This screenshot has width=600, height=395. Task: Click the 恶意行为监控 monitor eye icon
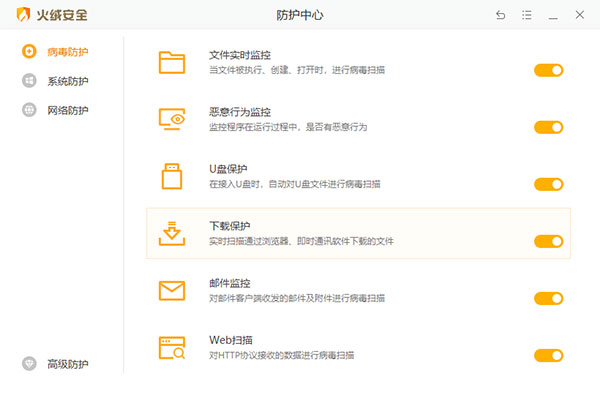(172, 119)
